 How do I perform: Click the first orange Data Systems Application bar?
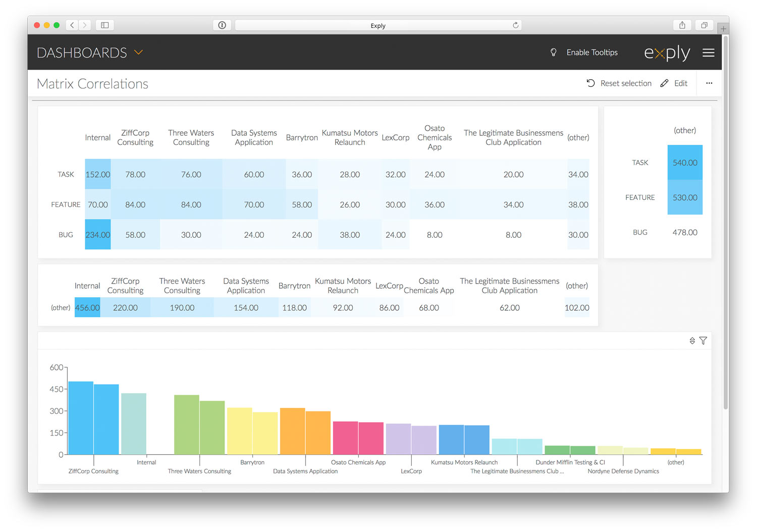tap(293, 431)
